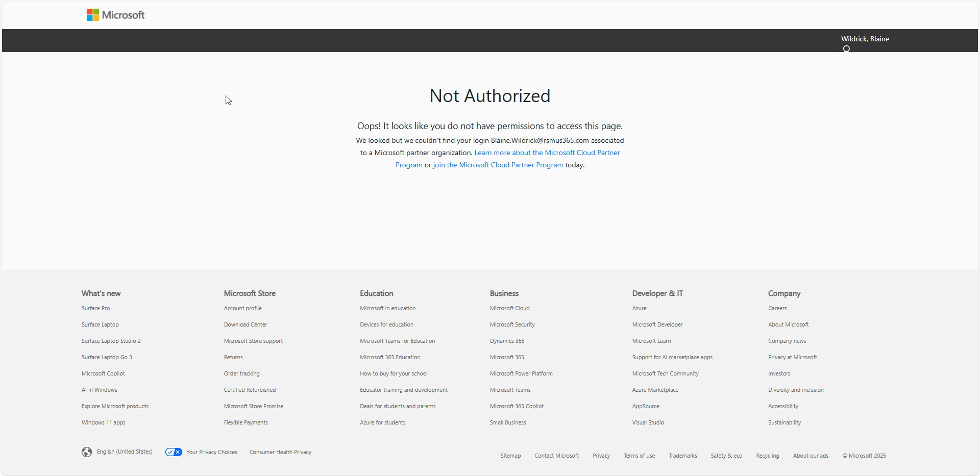Open Microsoft Cloud link
This screenshot has height=476, width=980.
510,308
